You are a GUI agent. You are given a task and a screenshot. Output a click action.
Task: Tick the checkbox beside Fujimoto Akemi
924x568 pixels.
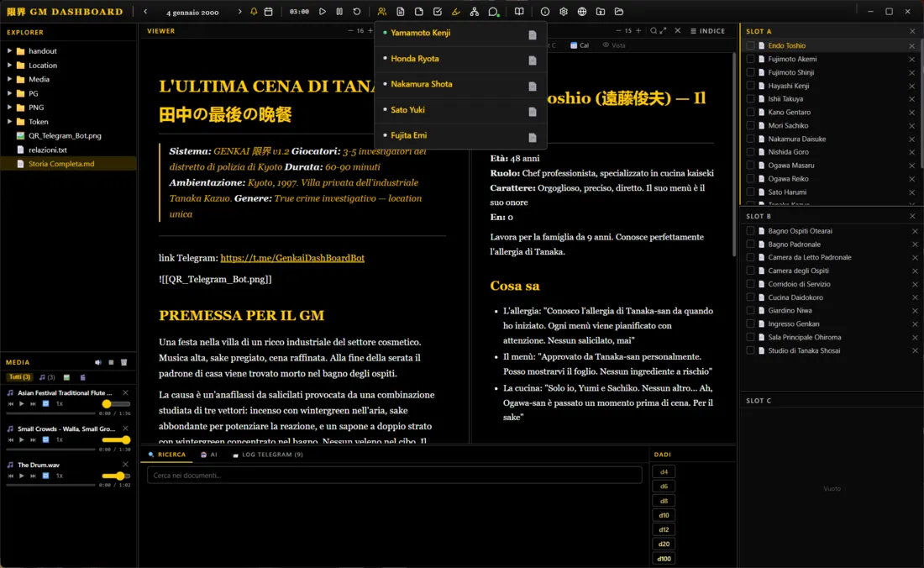(751, 59)
